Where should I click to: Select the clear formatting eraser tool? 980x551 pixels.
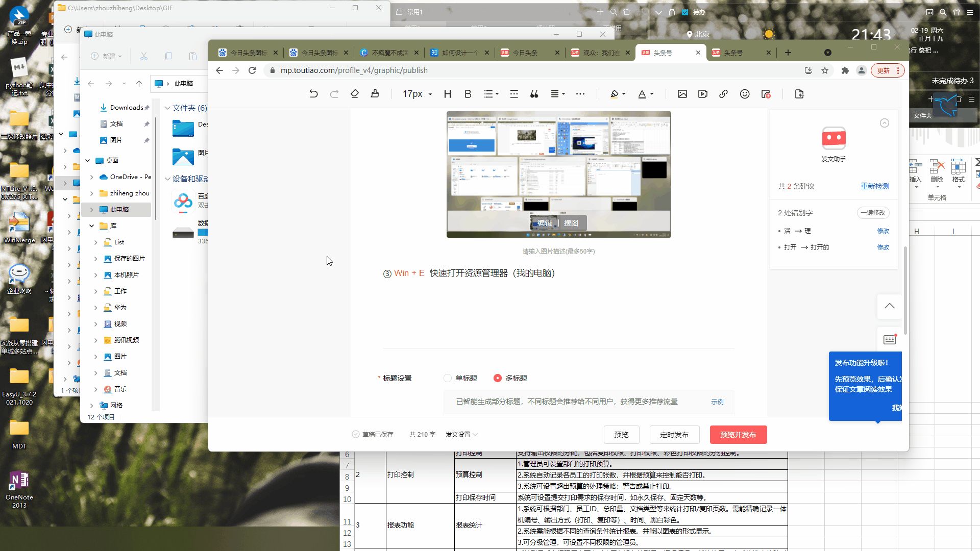355,94
